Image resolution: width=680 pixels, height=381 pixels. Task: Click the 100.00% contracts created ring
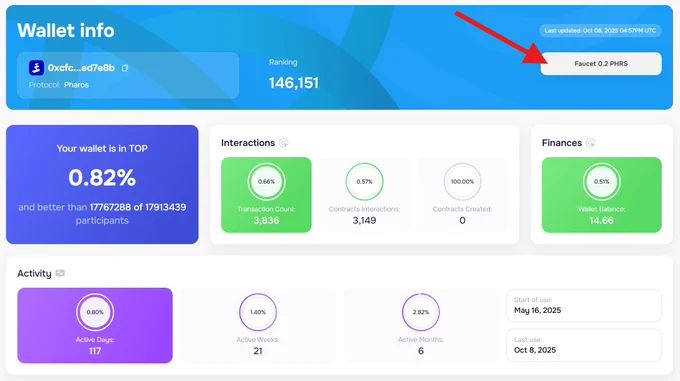(x=462, y=182)
